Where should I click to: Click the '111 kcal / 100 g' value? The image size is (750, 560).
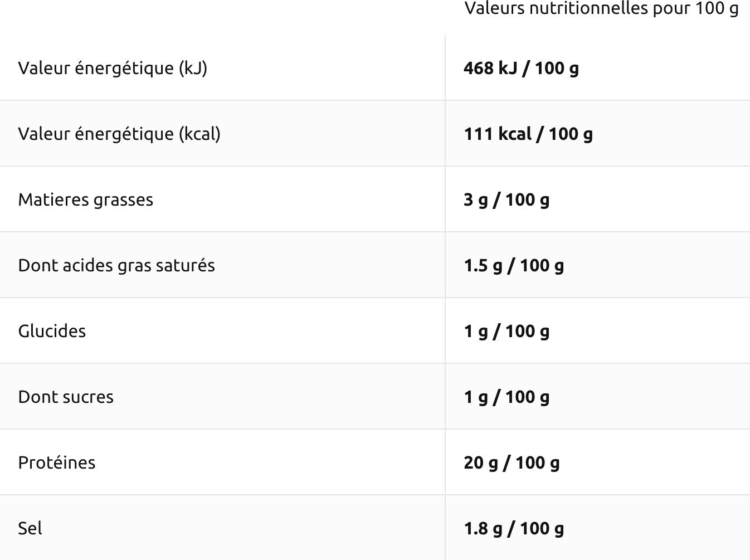coord(528,134)
